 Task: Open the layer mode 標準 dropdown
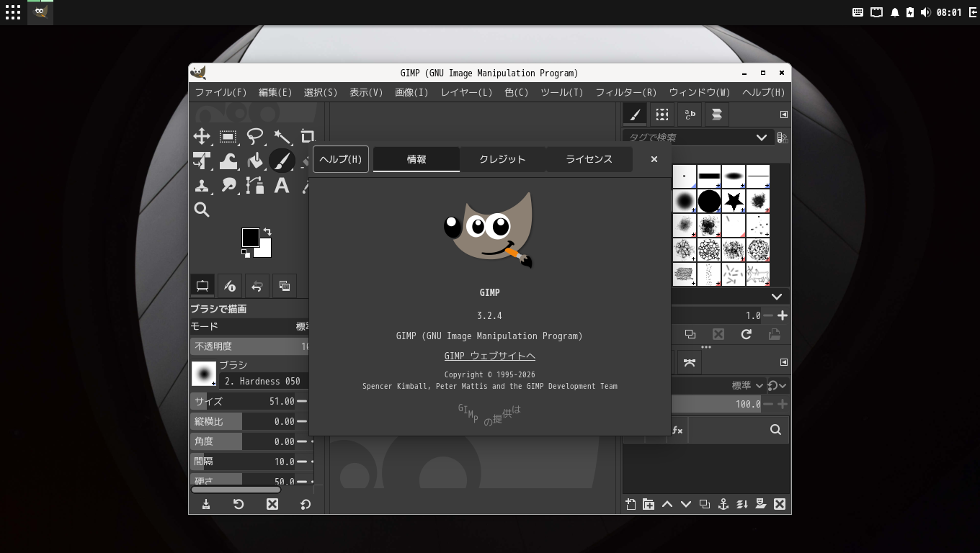click(x=747, y=385)
